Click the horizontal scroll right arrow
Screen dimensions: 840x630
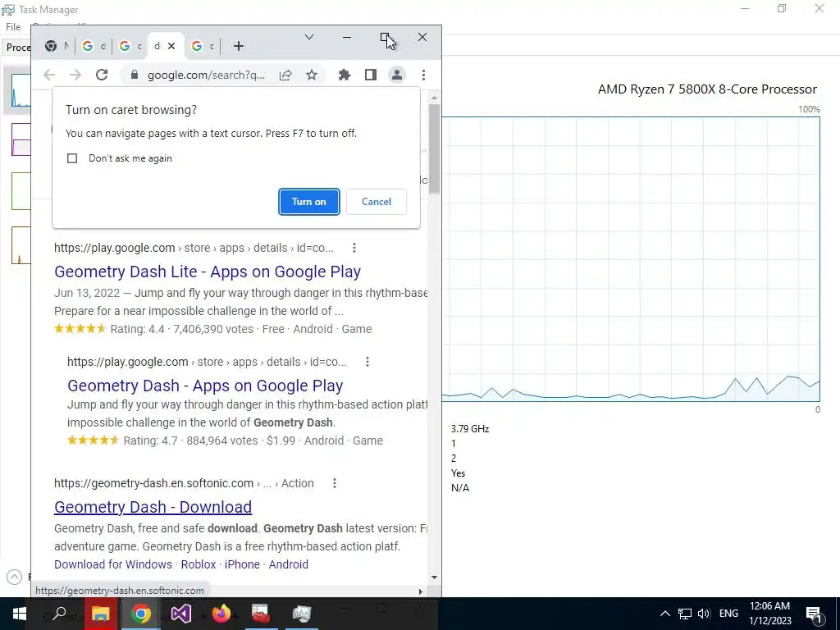pyautogui.click(x=421, y=591)
